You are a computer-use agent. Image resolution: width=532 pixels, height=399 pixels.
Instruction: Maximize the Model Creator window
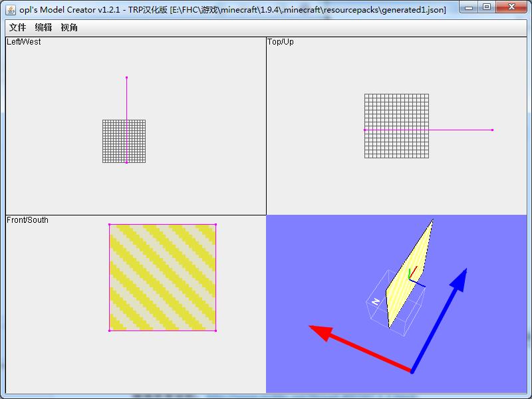(x=487, y=7)
